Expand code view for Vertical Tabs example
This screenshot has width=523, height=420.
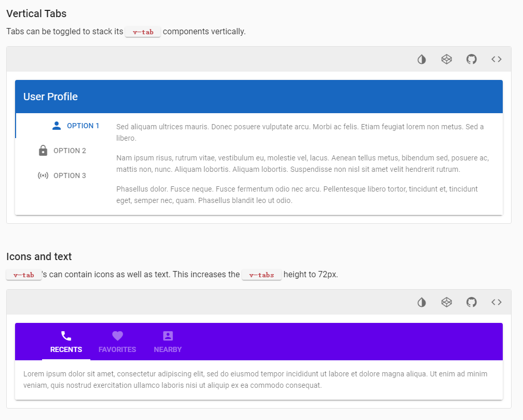click(x=496, y=59)
